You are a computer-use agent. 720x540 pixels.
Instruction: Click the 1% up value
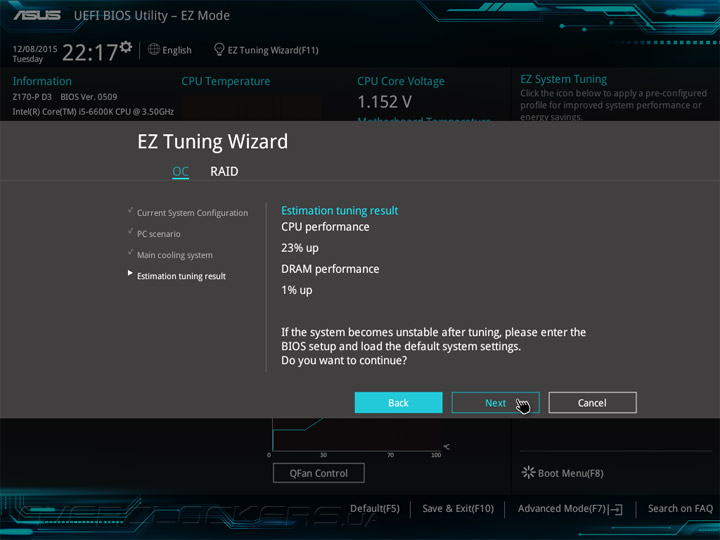point(297,290)
